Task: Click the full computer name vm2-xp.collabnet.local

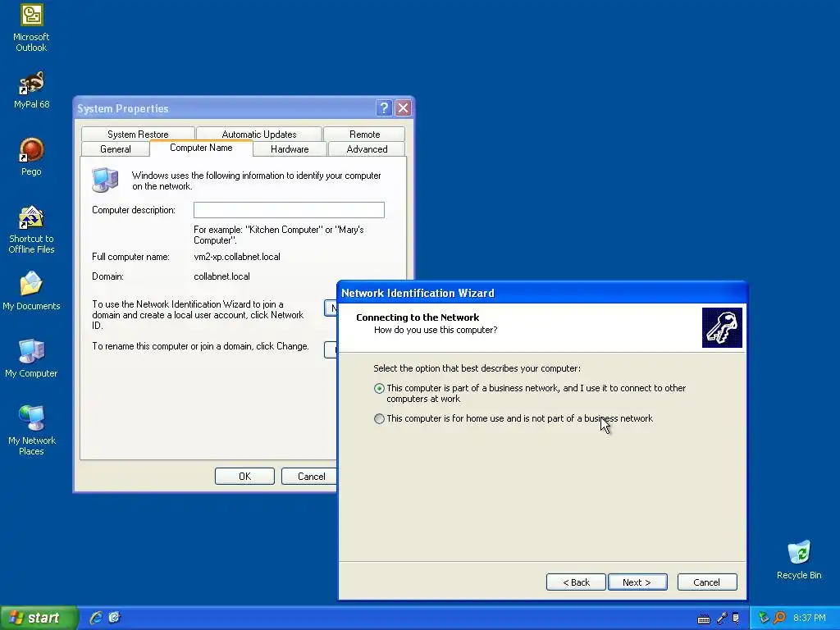Action: coord(237,257)
